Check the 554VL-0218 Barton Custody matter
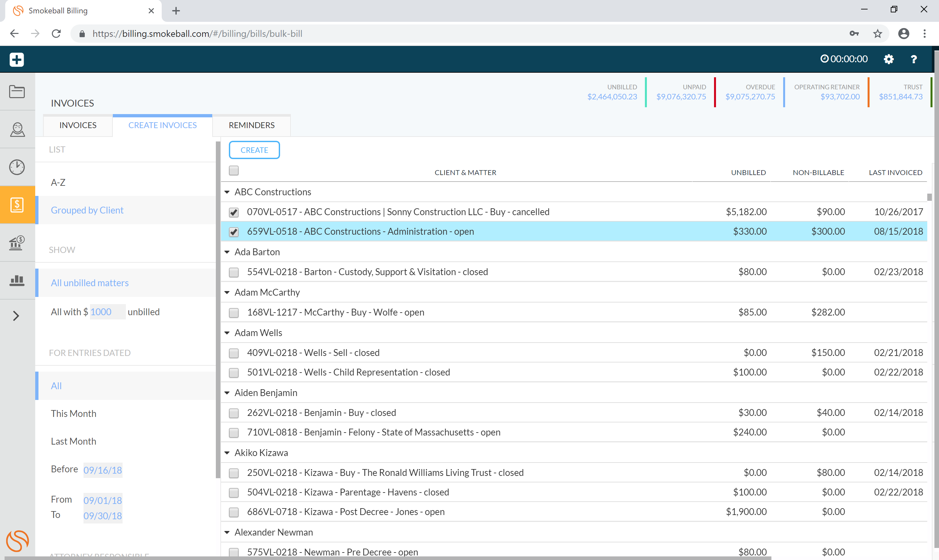 coord(234,273)
